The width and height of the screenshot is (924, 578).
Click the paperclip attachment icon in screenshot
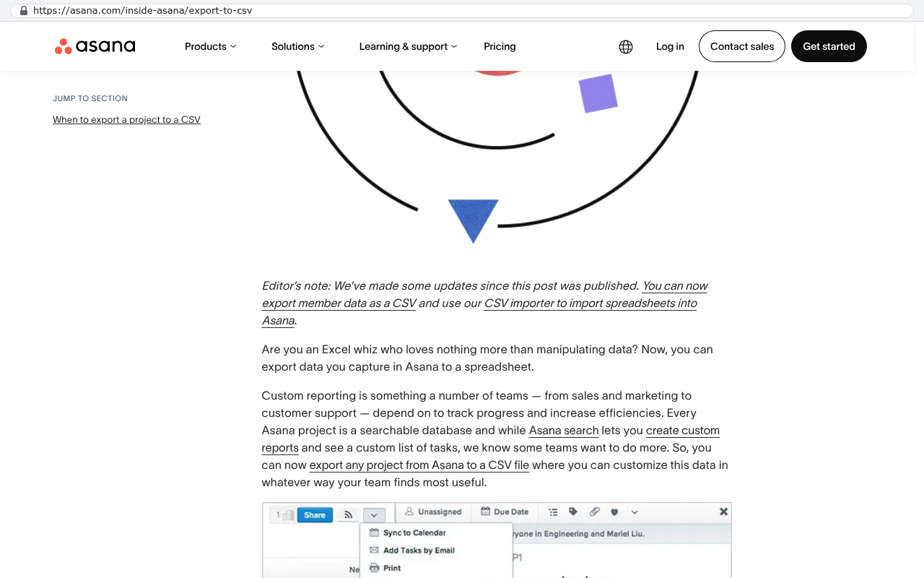pos(594,512)
